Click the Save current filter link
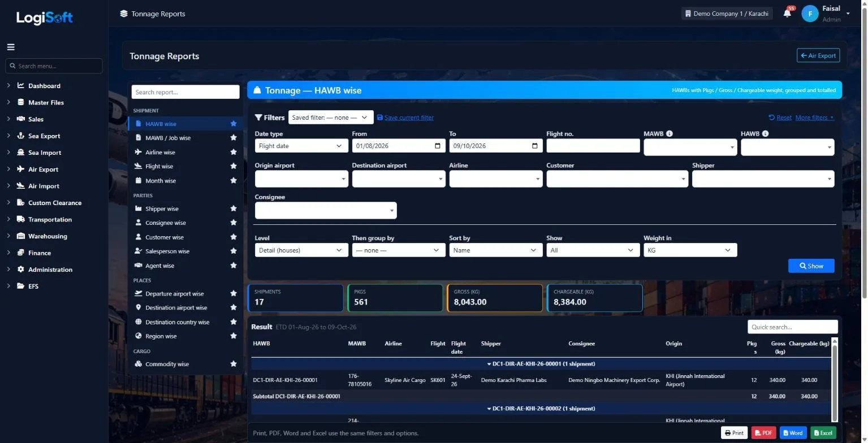The image size is (868, 443). click(x=409, y=118)
